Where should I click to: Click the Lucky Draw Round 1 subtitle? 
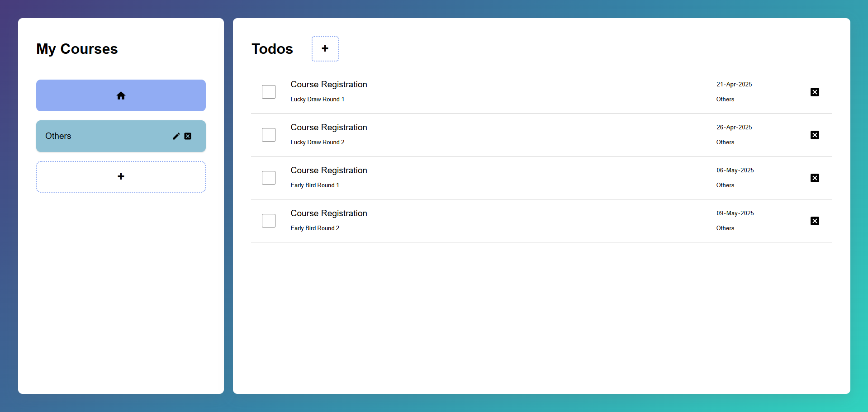click(318, 99)
